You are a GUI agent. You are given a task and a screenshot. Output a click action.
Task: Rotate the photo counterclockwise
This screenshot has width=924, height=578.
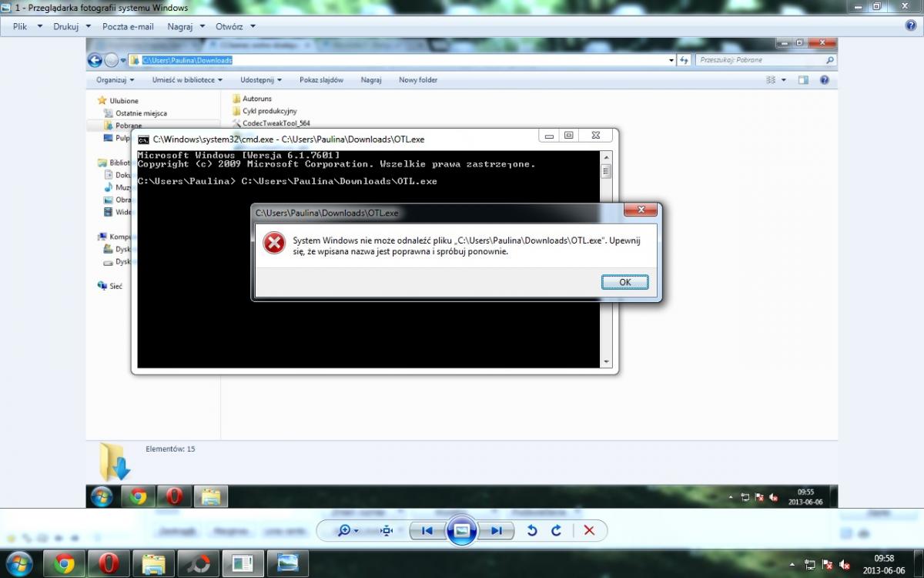[x=531, y=530]
